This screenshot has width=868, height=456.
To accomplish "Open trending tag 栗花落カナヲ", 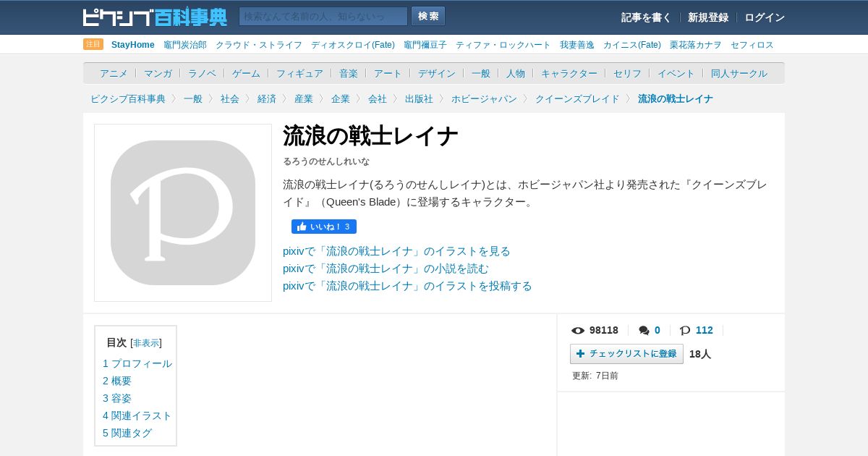I will [x=696, y=45].
